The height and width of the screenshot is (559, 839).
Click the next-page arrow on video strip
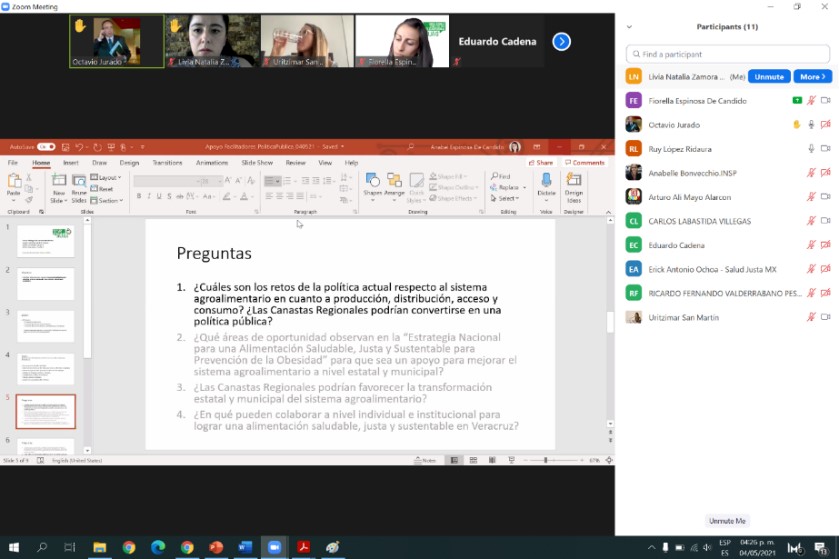pos(562,41)
